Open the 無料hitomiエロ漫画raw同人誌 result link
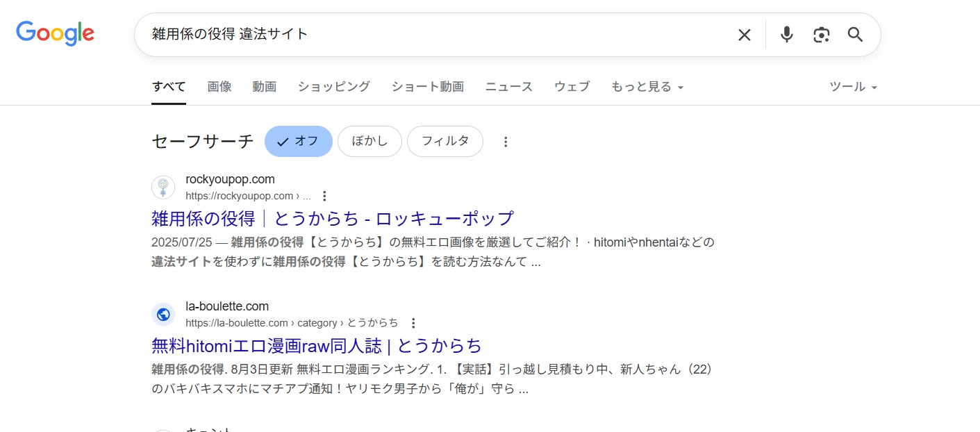This screenshot has width=980, height=432. pos(316,346)
